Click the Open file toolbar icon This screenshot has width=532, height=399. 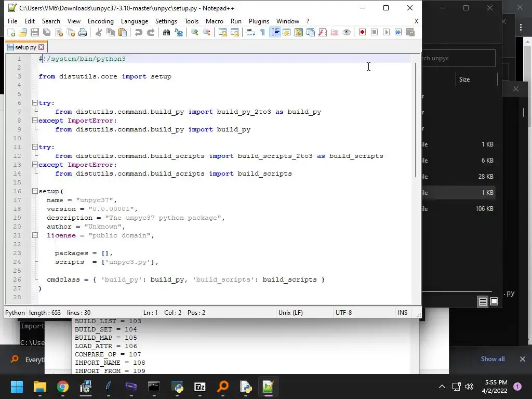[x=23, y=32]
